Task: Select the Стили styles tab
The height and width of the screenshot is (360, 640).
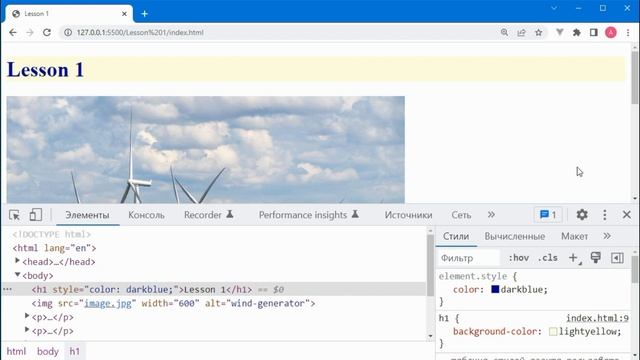Action: [456, 236]
